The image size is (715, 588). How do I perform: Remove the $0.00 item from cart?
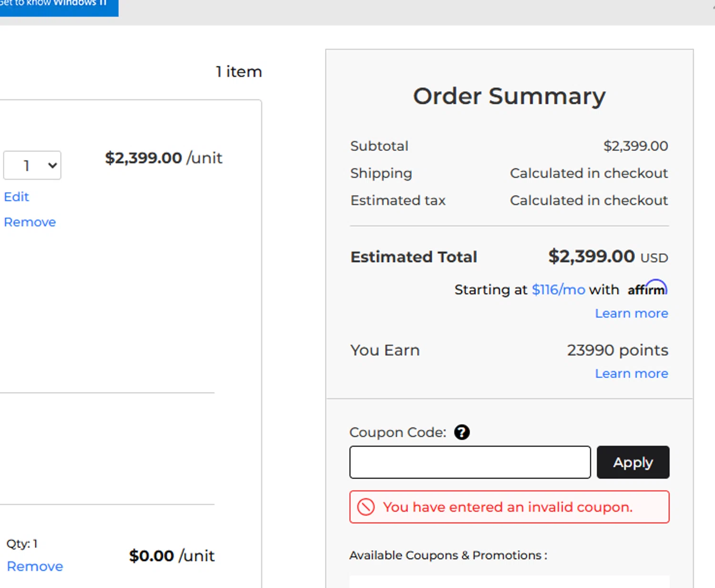[35, 567]
